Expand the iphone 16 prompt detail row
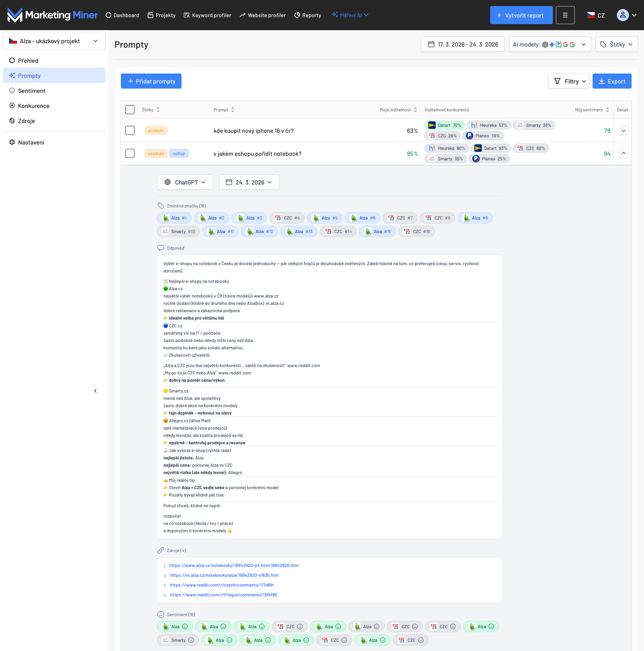Viewport: 644px width, 651px height. tap(623, 131)
